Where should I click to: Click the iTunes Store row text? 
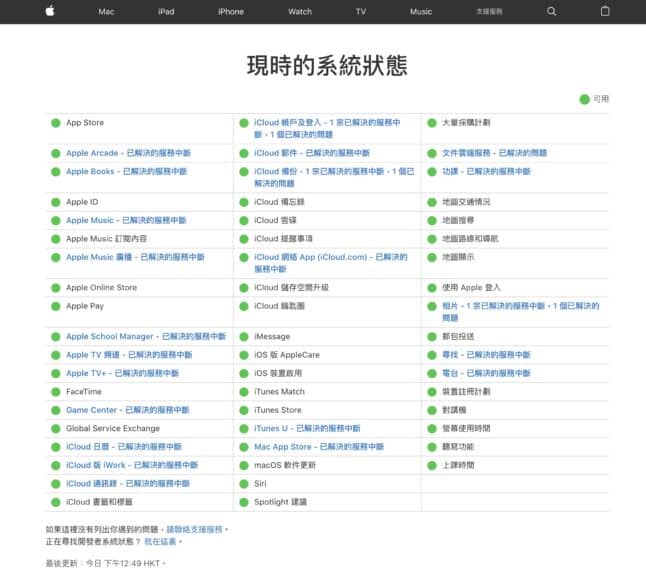pyautogui.click(x=278, y=410)
